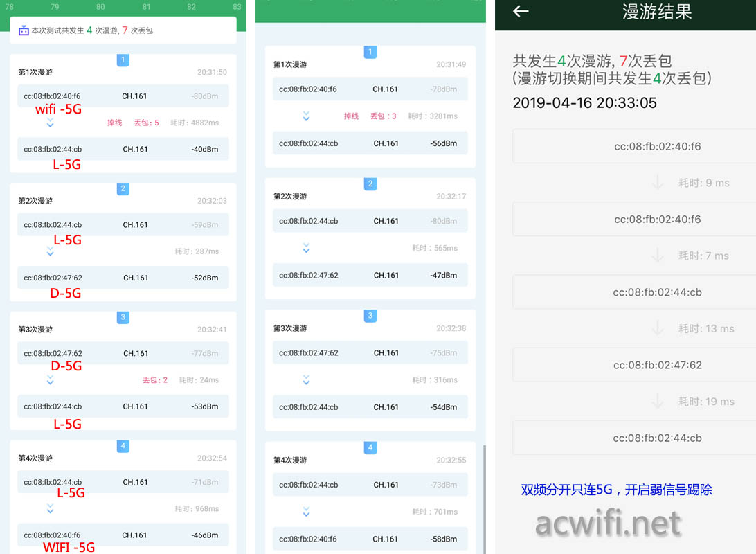Click the 耗时: 13 ms label
This screenshot has width=756, height=554.
click(706, 328)
